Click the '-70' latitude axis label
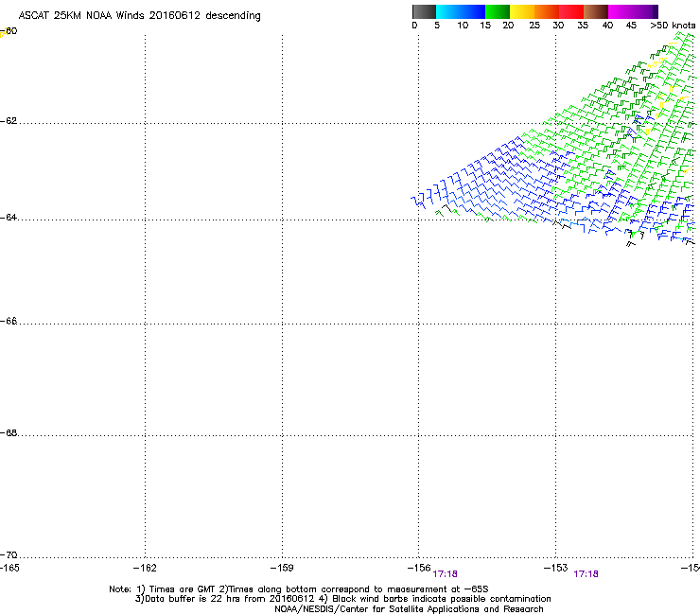The image size is (700, 615). click(x=9, y=555)
